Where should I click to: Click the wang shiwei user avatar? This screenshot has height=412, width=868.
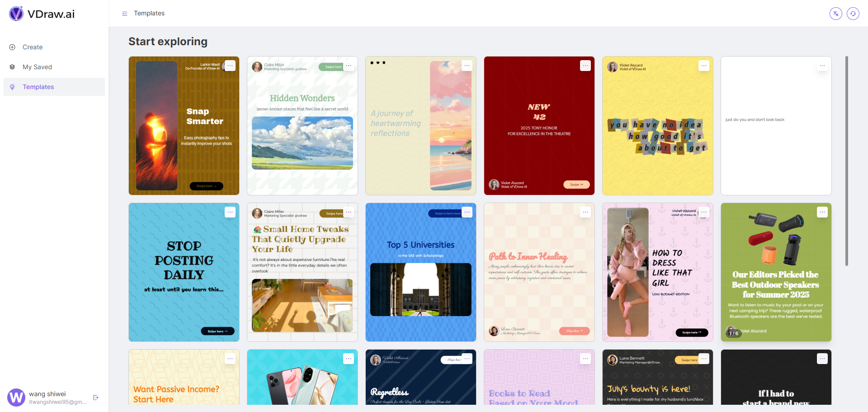click(16, 398)
